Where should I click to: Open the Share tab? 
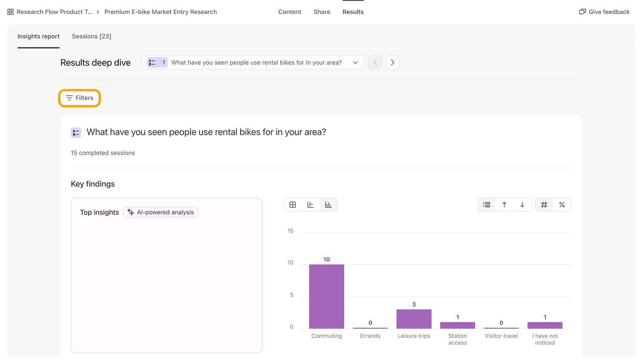pos(322,12)
